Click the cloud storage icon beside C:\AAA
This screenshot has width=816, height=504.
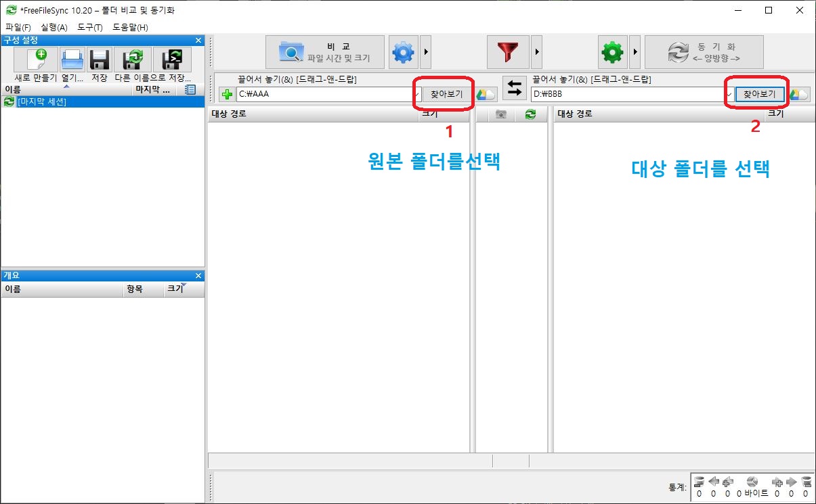[x=486, y=94]
